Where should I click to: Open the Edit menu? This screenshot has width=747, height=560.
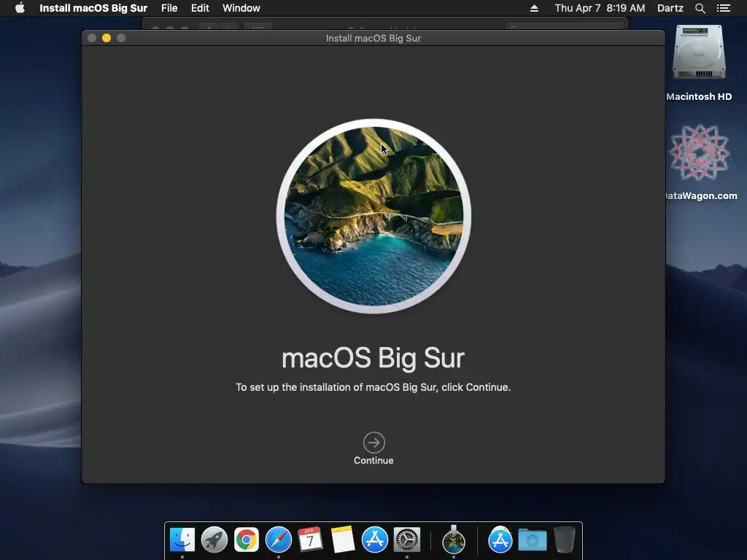(x=200, y=8)
